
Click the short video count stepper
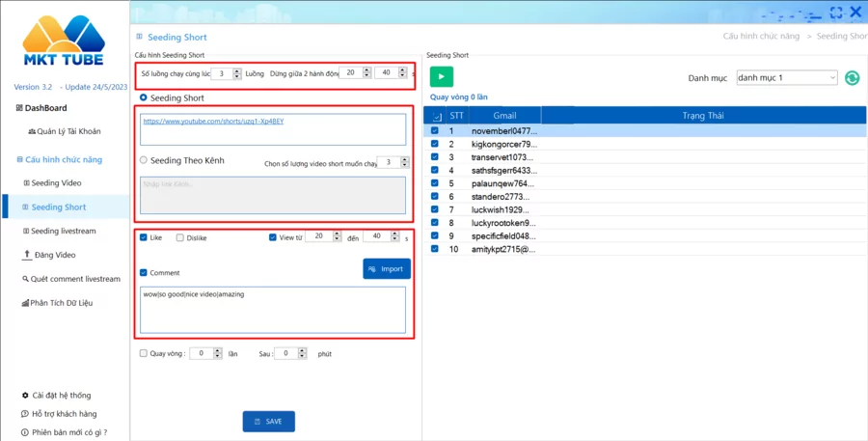coord(405,162)
